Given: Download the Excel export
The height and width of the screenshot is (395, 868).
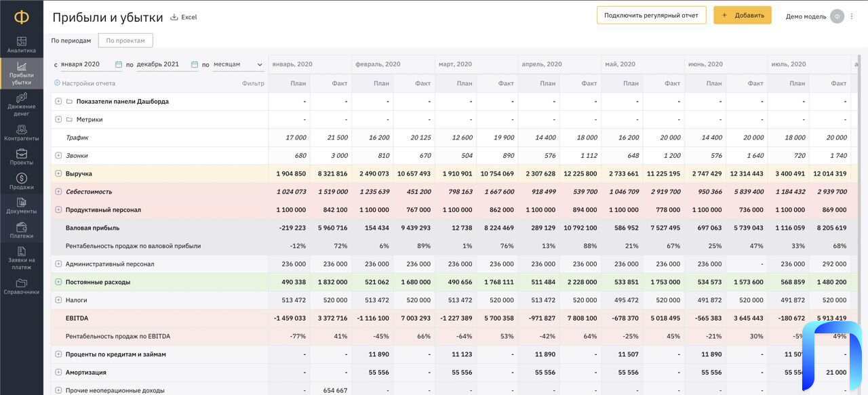Looking at the screenshot, I should [183, 17].
